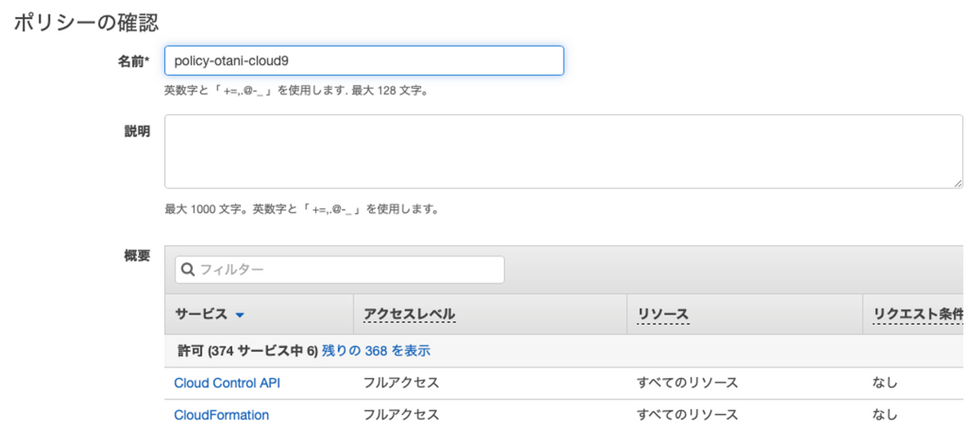Open the CloudFormation service link

(x=221, y=415)
